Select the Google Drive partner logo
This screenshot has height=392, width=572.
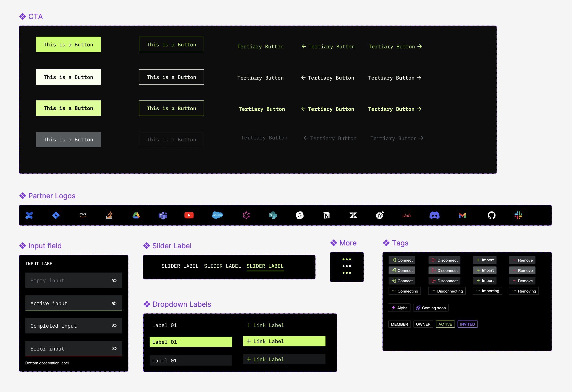click(x=136, y=215)
